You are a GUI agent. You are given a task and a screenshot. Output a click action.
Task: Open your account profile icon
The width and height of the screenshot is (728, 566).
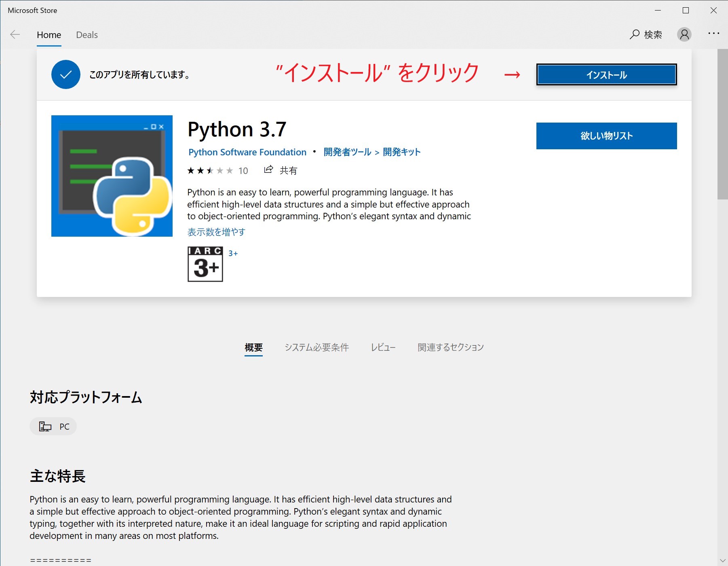pyautogui.click(x=684, y=35)
